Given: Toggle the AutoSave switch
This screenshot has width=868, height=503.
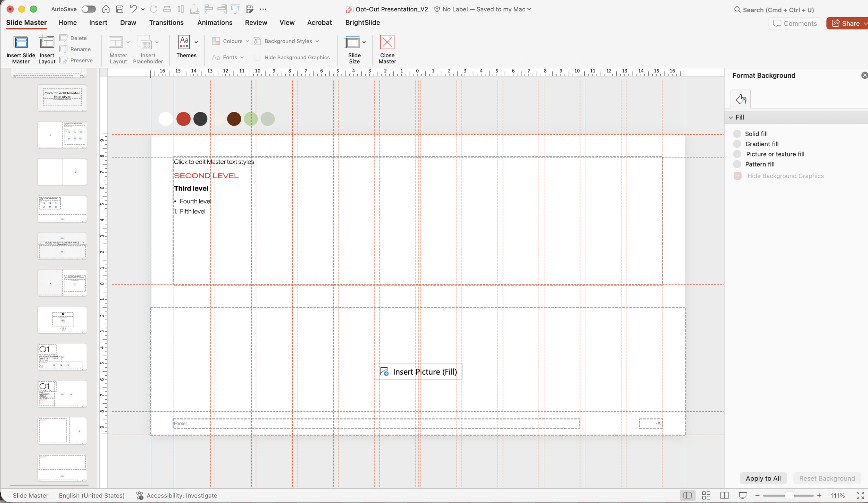Looking at the screenshot, I should (89, 9).
